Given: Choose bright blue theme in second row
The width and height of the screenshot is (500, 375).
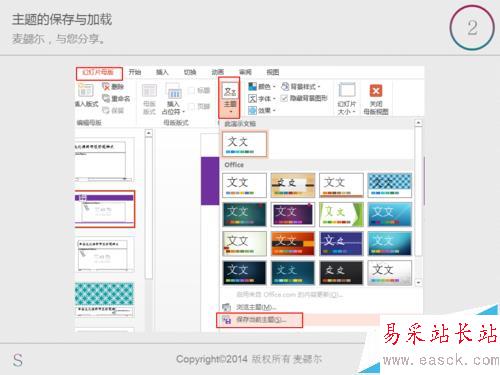Looking at the screenshot, I should point(390,214).
